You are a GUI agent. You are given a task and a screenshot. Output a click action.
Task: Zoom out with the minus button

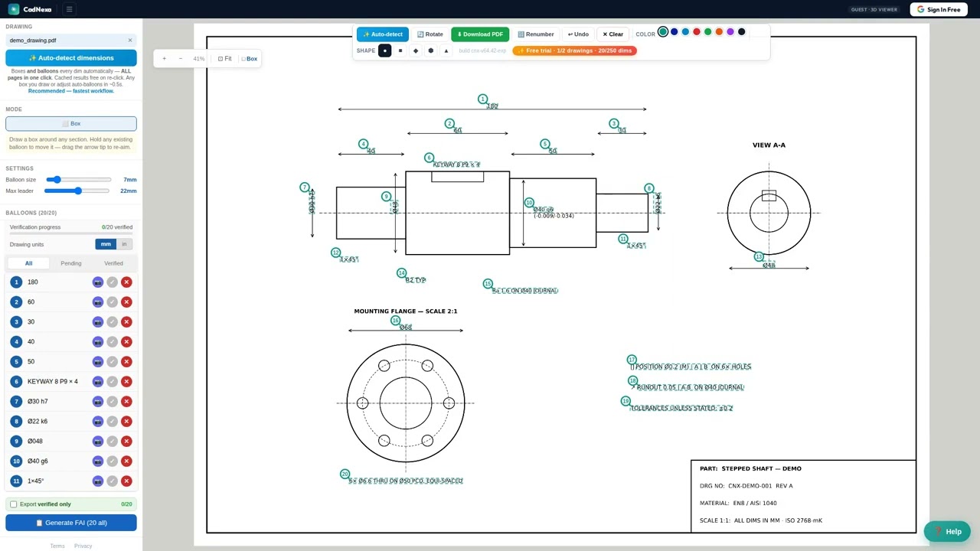coord(181,59)
